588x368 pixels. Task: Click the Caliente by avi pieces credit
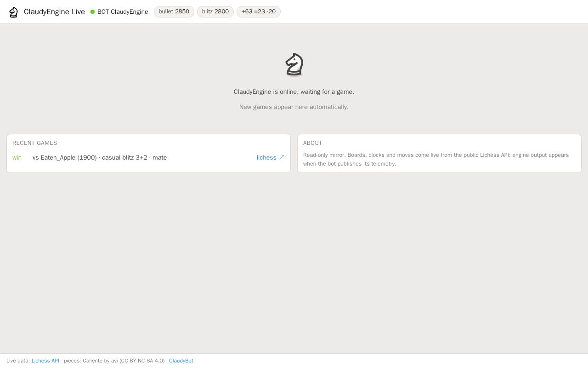[x=114, y=361]
